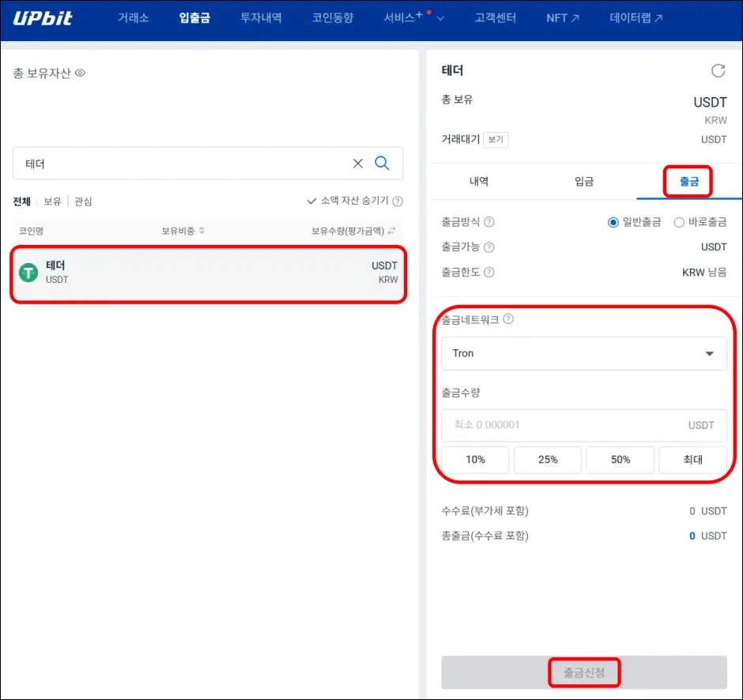
Task: Open 데이터랩 external link
Action: point(636,18)
